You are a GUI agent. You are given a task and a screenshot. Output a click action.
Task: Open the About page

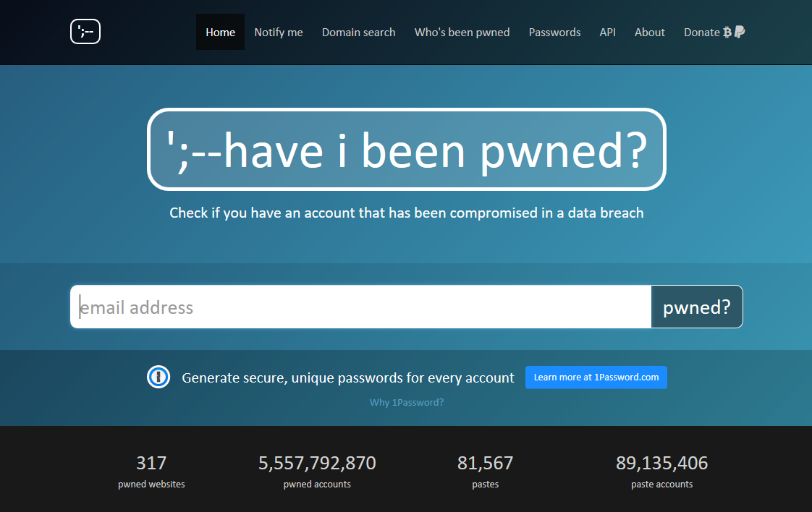[x=649, y=33]
